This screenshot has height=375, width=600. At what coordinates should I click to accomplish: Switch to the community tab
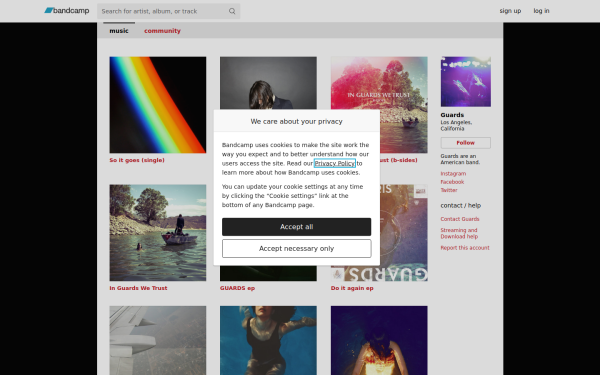coord(162,31)
